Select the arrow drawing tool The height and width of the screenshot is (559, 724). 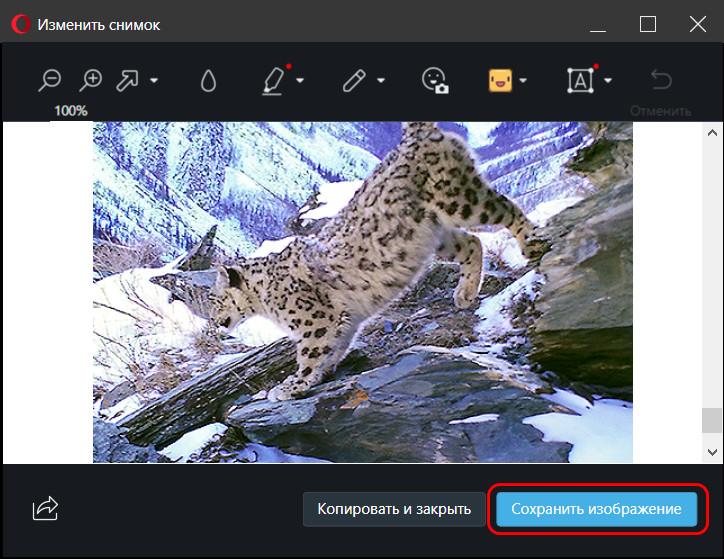click(127, 80)
